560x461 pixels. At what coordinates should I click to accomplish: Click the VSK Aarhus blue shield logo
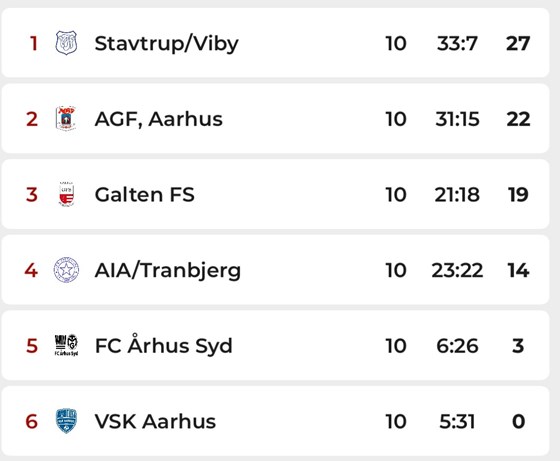[x=66, y=421]
